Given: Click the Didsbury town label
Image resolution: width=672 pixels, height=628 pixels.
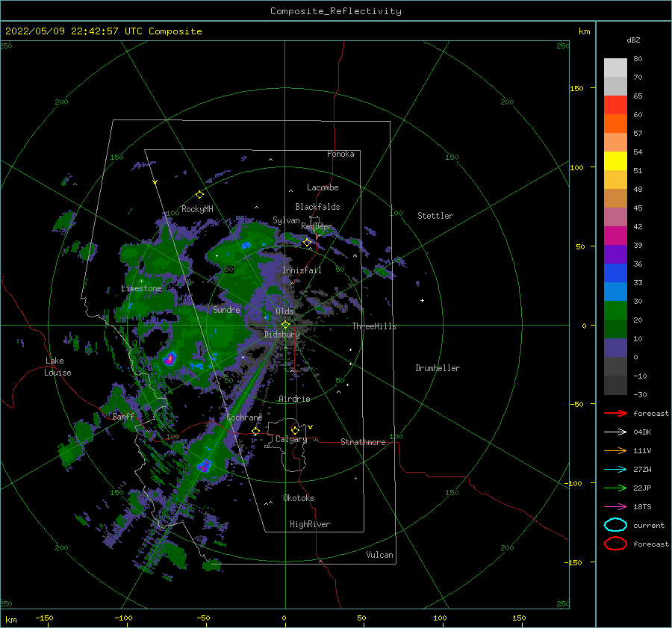Looking at the screenshot, I should tap(281, 335).
